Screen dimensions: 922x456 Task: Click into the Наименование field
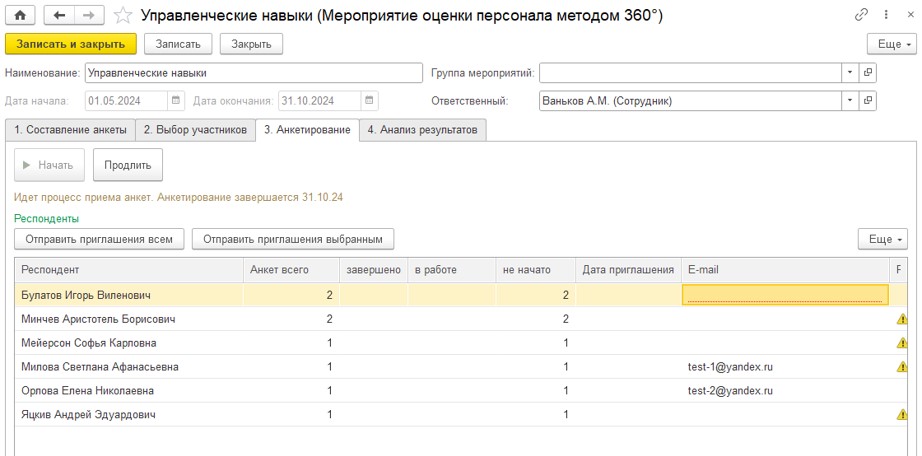tap(253, 73)
